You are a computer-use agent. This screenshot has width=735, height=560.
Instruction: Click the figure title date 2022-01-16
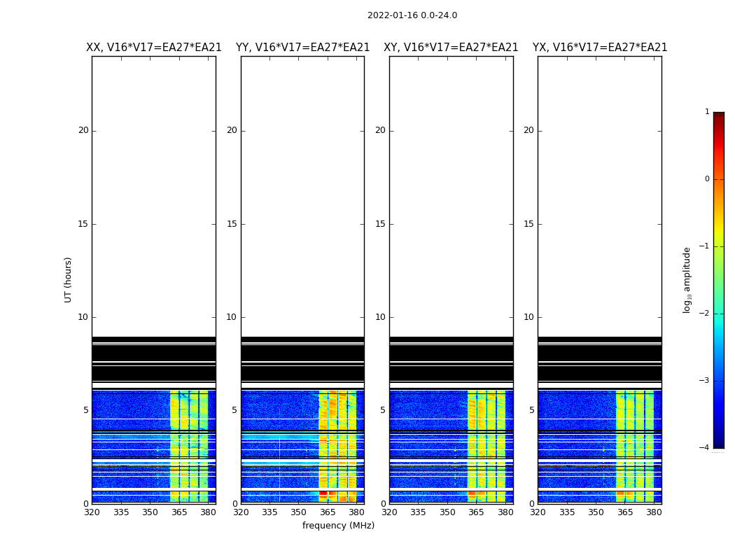[412, 15]
